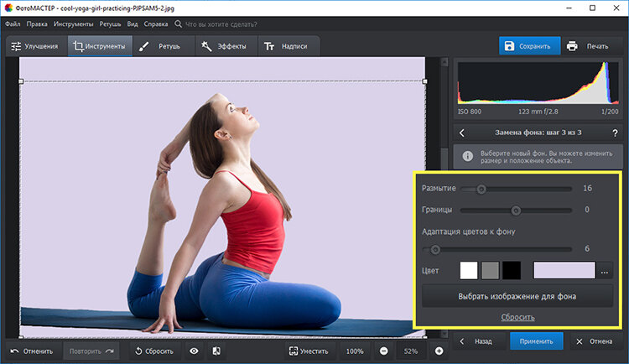
Task: Toggle the eye preview original icon
Action: click(x=194, y=351)
